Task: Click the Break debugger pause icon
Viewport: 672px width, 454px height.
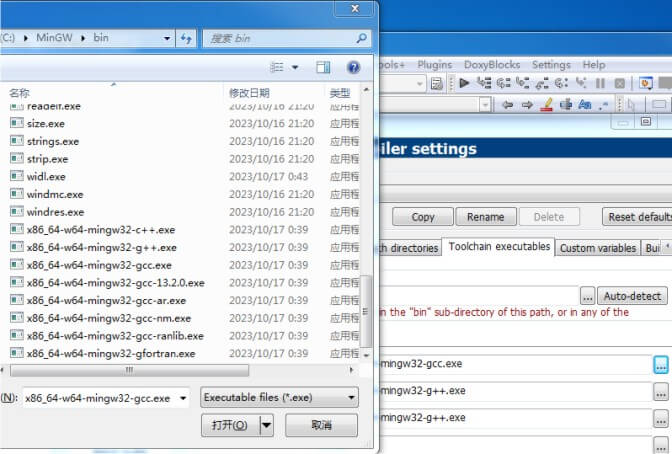Action: (x=600, y=83)
